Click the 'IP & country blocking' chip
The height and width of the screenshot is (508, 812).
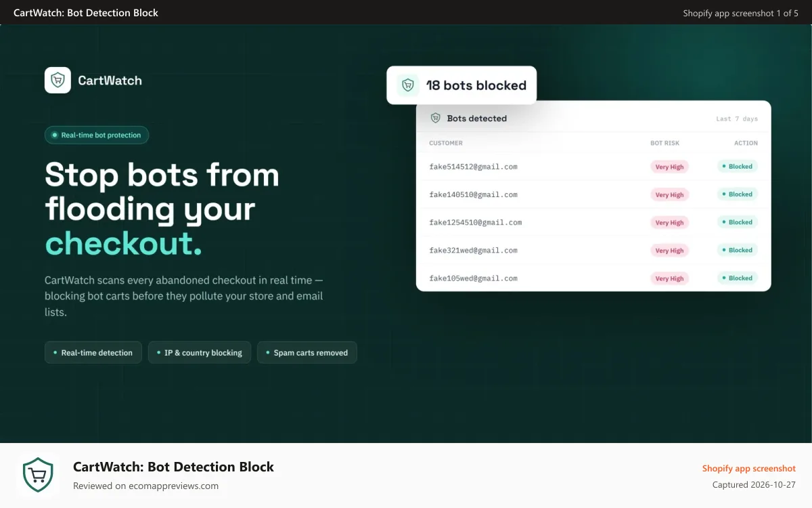click(200, 353)
